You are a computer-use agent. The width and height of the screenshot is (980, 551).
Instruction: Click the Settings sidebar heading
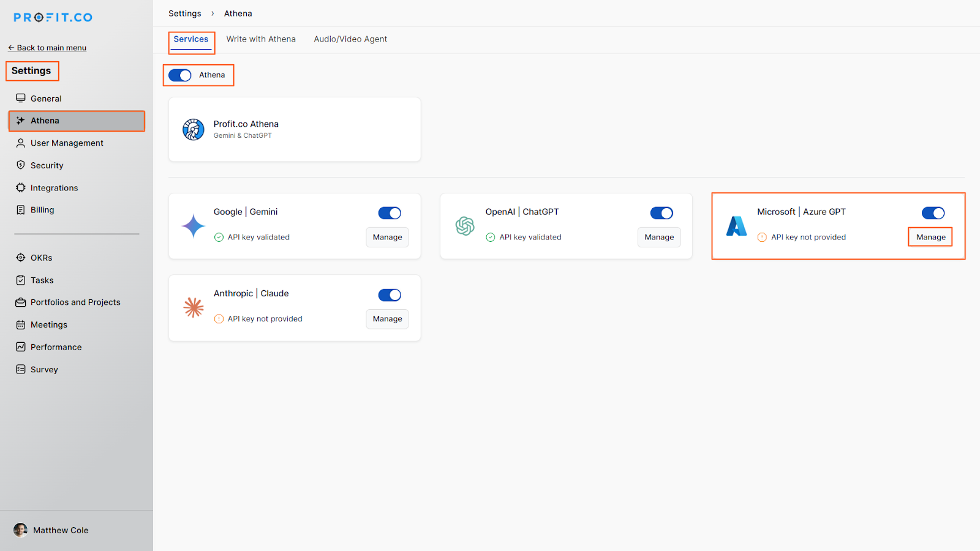click(31, 71)
